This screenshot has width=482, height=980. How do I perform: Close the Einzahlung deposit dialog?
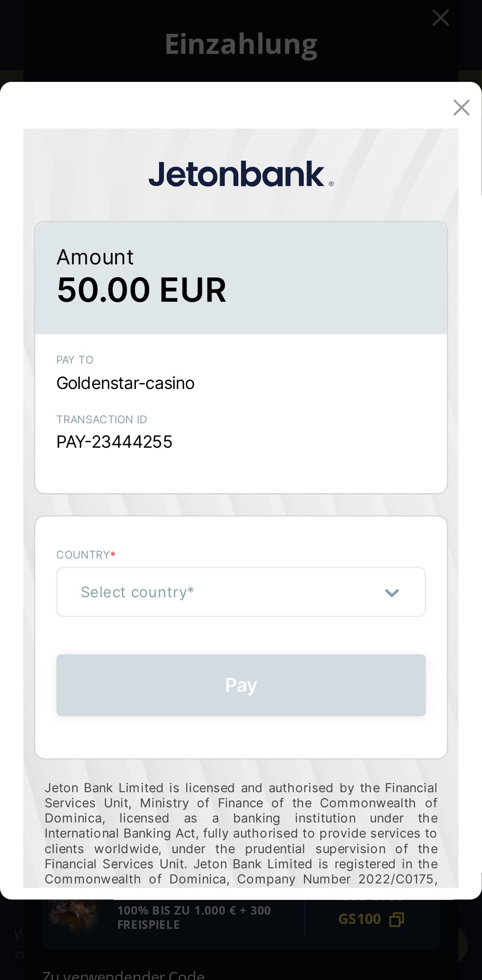coord(440,18)
